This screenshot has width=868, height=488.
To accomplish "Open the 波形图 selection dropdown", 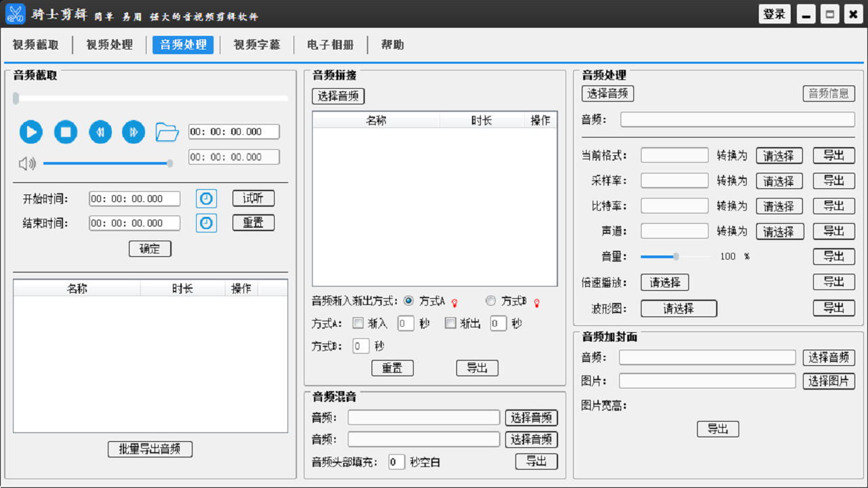I will click(679, 308).
